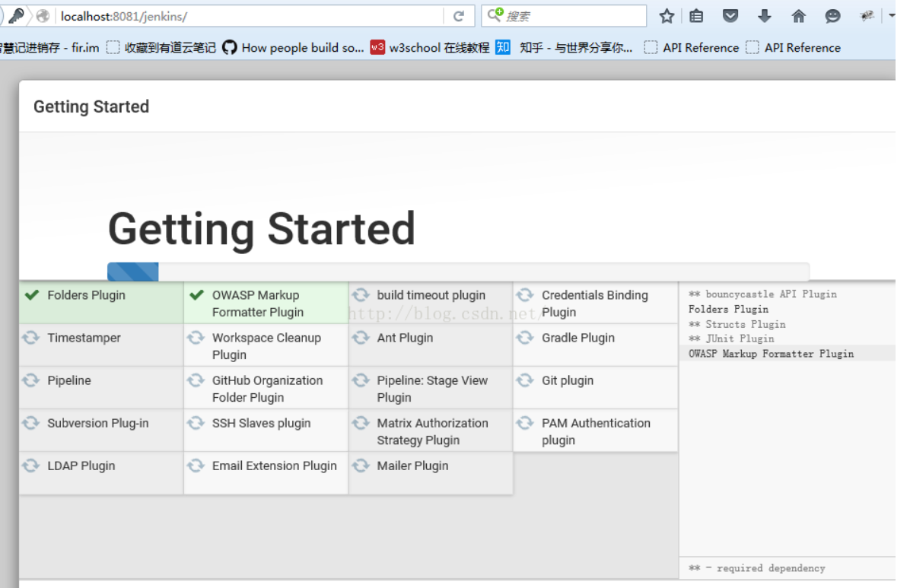Click the green check beside OWASP Markup Formatter
910x588 pixels.
pyautogui.click(x=197, y=295)
